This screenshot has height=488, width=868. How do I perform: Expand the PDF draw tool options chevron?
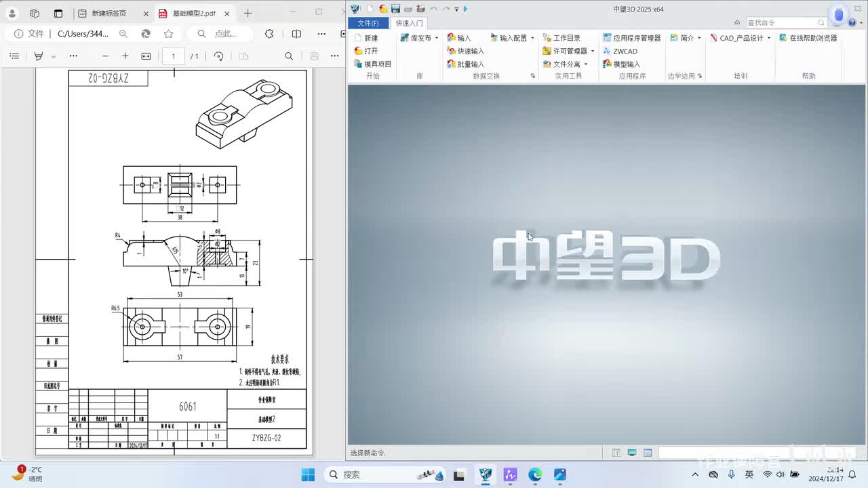tap(54, 56)
